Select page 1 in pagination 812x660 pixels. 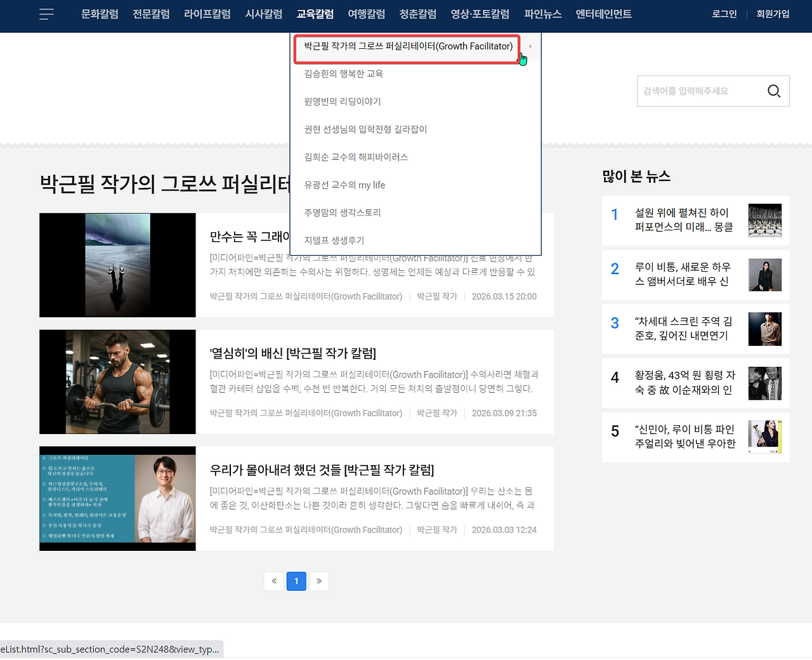(296, 581)
